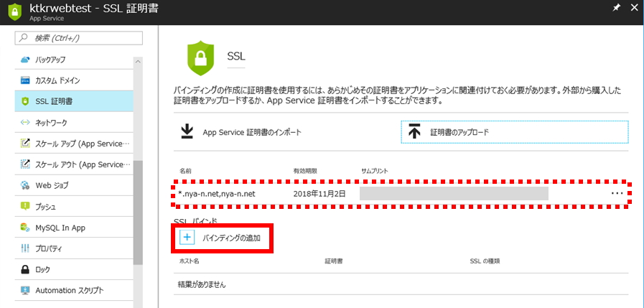Click the lock padlock icon
Screen dimensions: 644x308
pos(25,269)
